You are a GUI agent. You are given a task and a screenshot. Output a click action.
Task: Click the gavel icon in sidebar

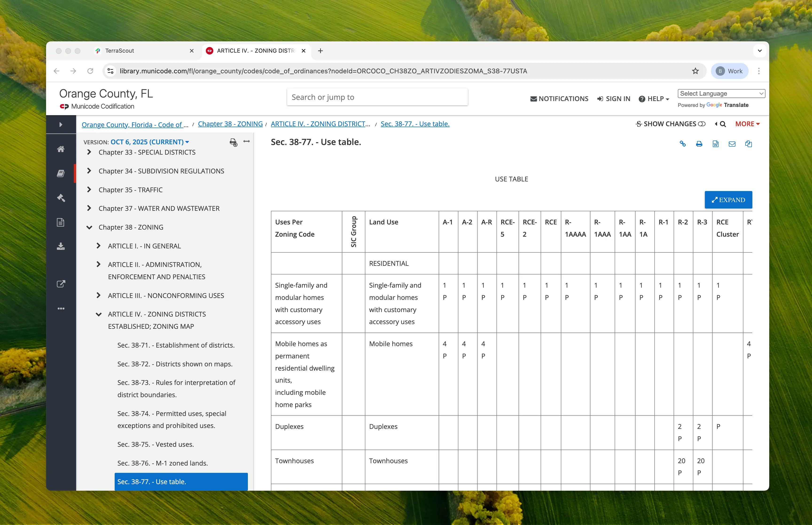click(61, 198)
